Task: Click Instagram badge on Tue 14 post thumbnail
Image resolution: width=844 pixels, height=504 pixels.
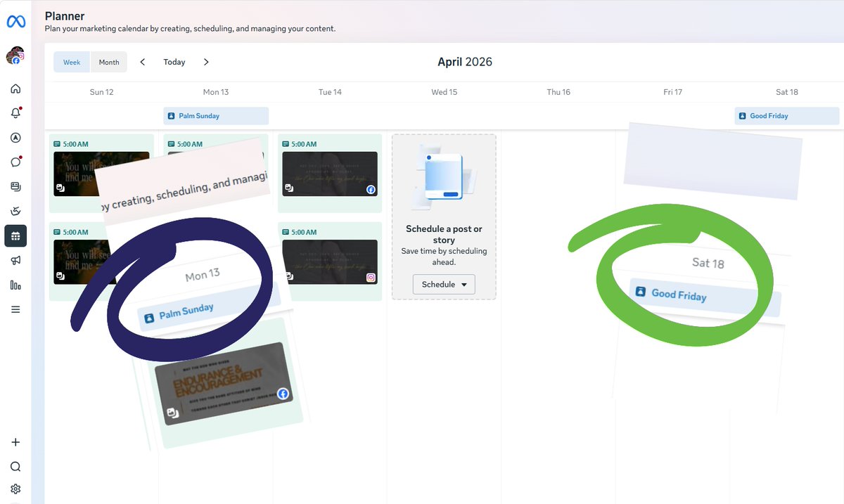Action: 371,278
